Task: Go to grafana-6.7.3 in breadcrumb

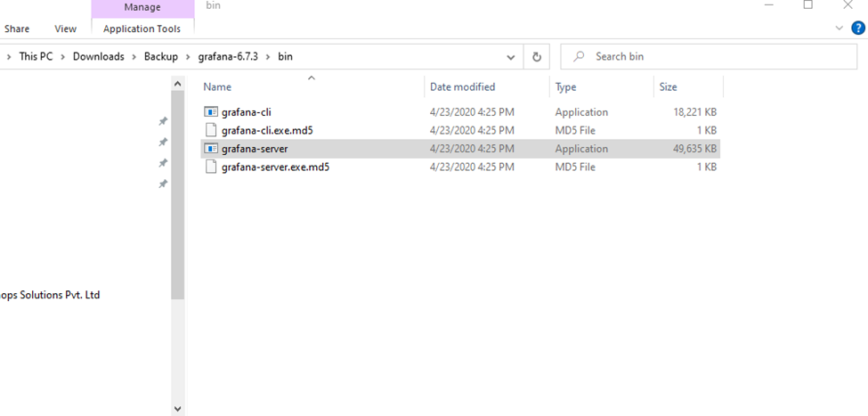Action: [228, 56]
